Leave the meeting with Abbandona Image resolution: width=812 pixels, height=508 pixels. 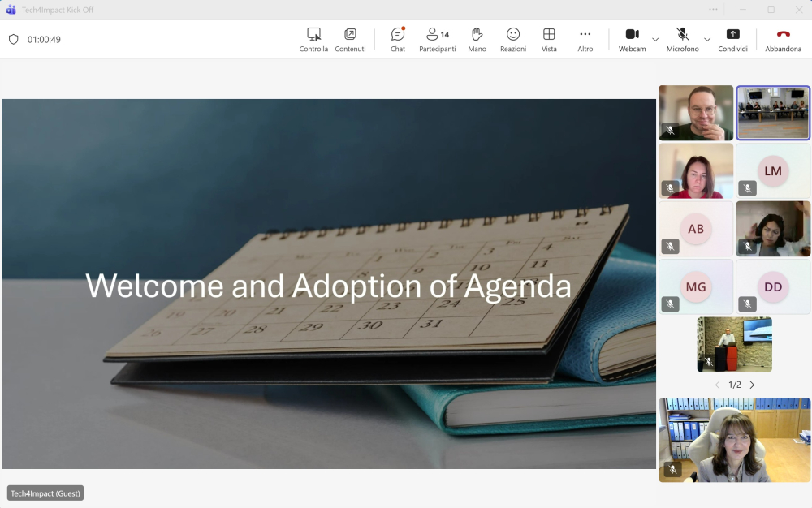tap(783, 38)
